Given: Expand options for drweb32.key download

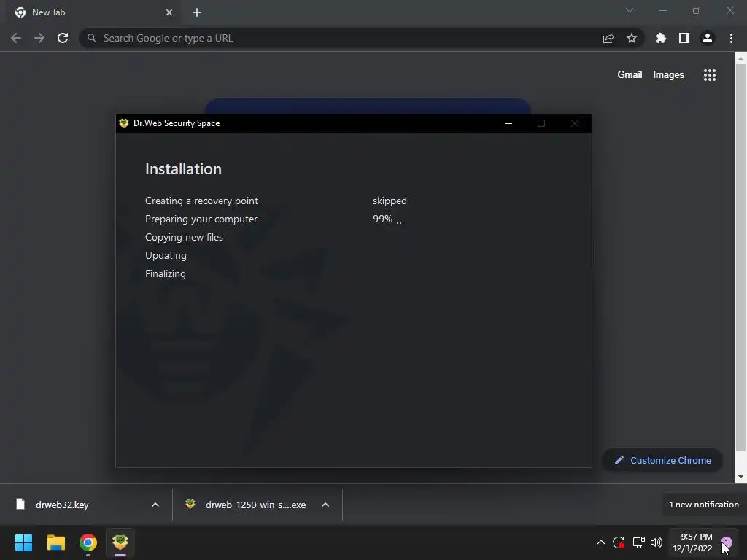Looking at the screenshot, I should coord(155,505).
